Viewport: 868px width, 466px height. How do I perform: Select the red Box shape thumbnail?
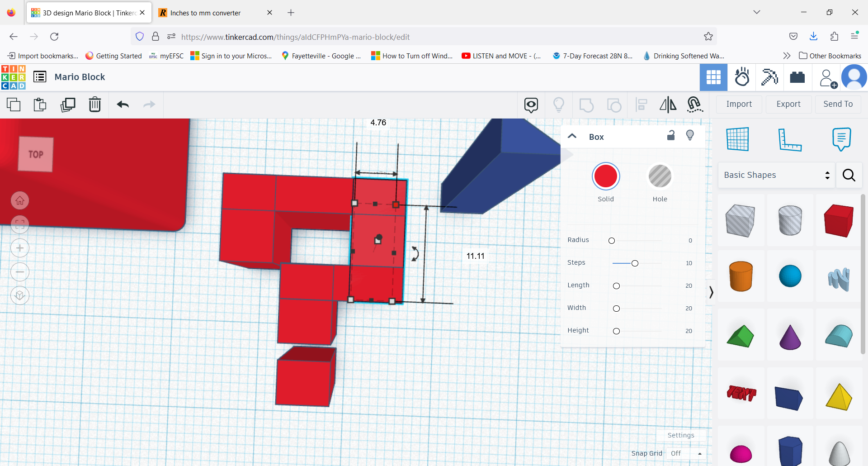point(838,220)
